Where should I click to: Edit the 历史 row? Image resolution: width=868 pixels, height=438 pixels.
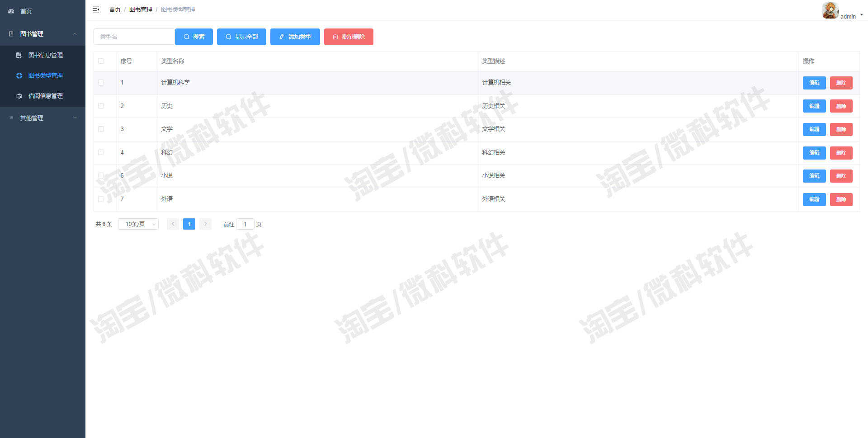click(x=814, y=106)
